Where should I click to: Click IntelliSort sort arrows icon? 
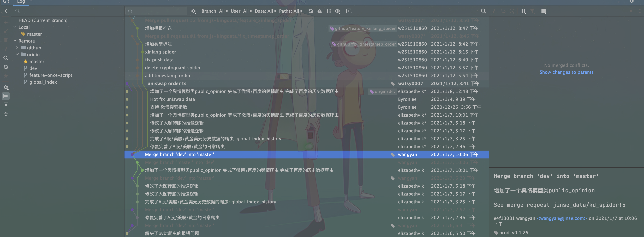pyautogui.click(x=329, y=11)
